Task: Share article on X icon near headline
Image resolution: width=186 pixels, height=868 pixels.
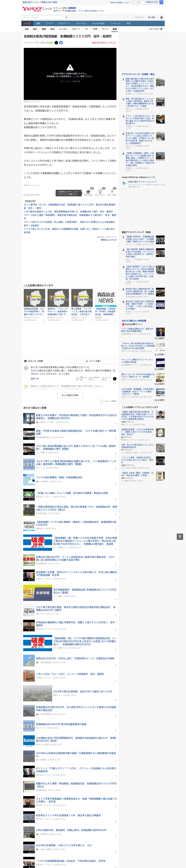Action: click(56, 43)
